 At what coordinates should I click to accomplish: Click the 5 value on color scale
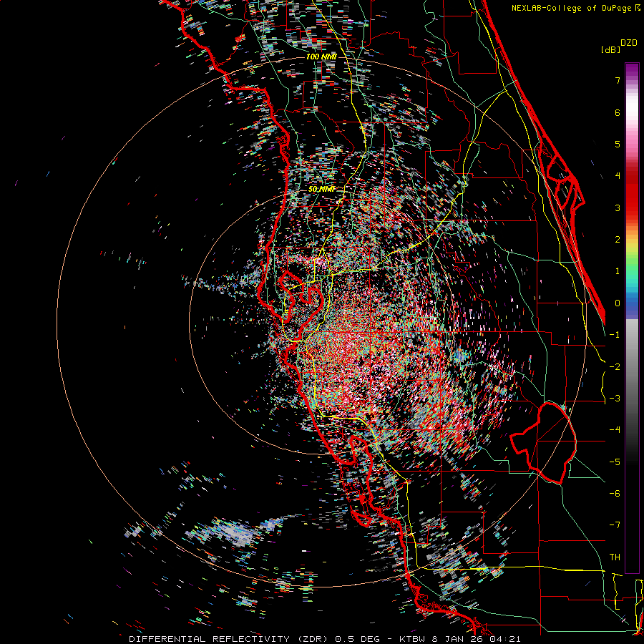tap(618, 144)
